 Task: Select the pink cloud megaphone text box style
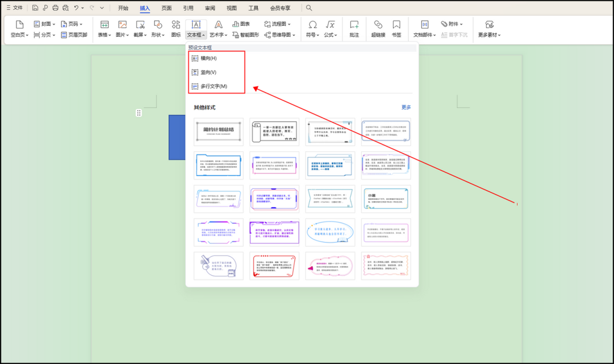click(x=330, y=266)
